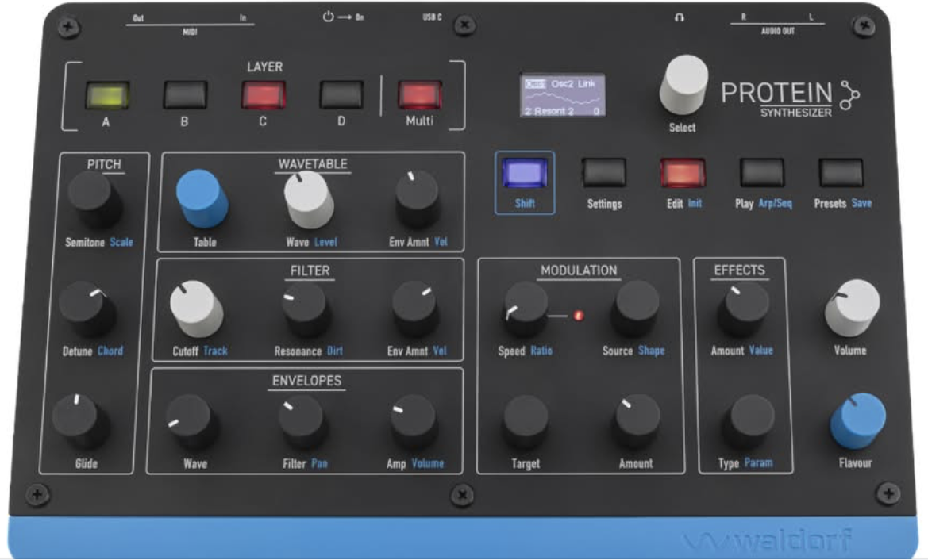
Task: Click the Waldorf logo on blue strip
Action: (769, 540)
